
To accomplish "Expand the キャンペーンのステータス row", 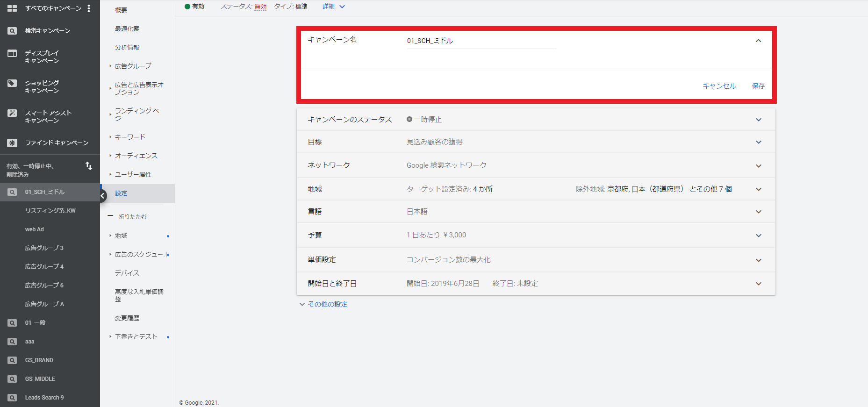I will 758,120.
